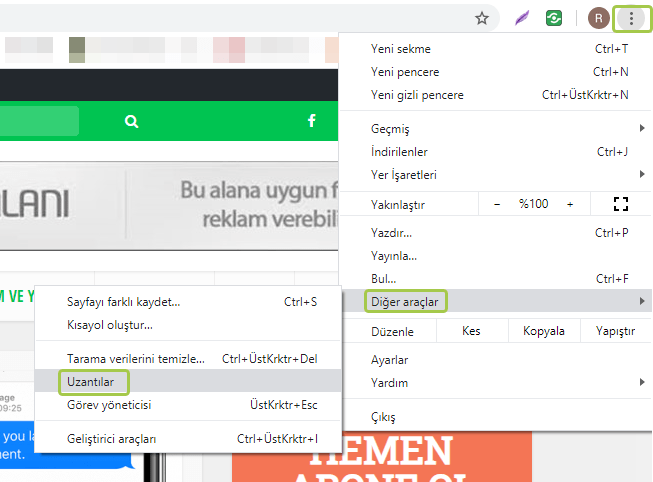Image resolution: width=653 pixels, height=482 pixels.
Task: Expand Diğer araçlar submenu
Action: point(496,301)
